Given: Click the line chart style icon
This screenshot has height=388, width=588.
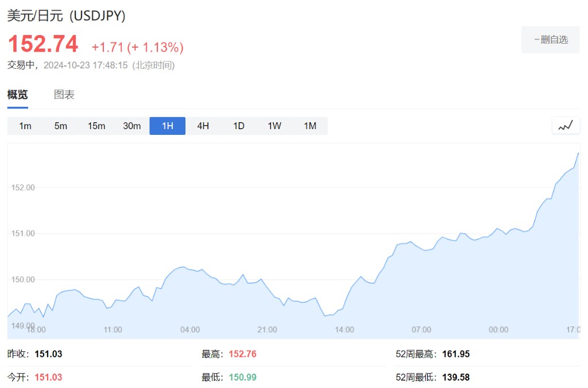Looking at the screenshot, I should [566, 126].
